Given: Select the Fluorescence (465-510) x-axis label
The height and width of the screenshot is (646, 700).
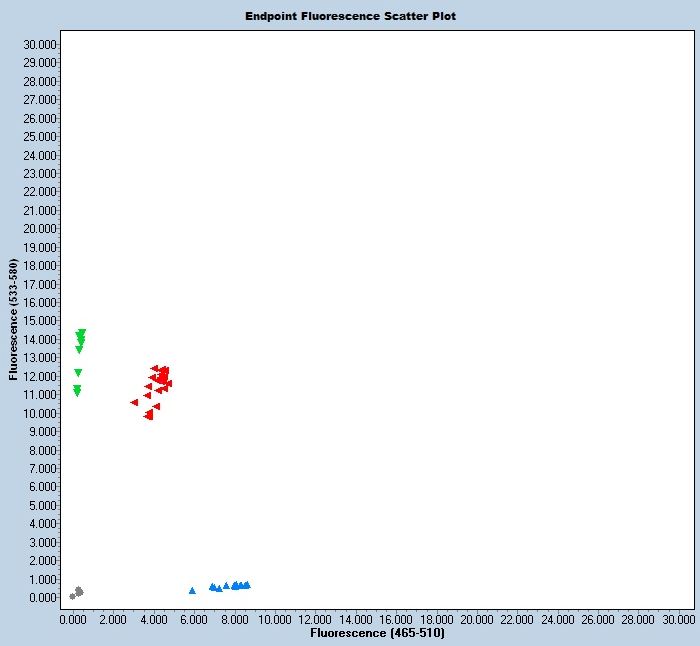Looking at the screenshot, I should pyautogui.click(x=377, y=633).
